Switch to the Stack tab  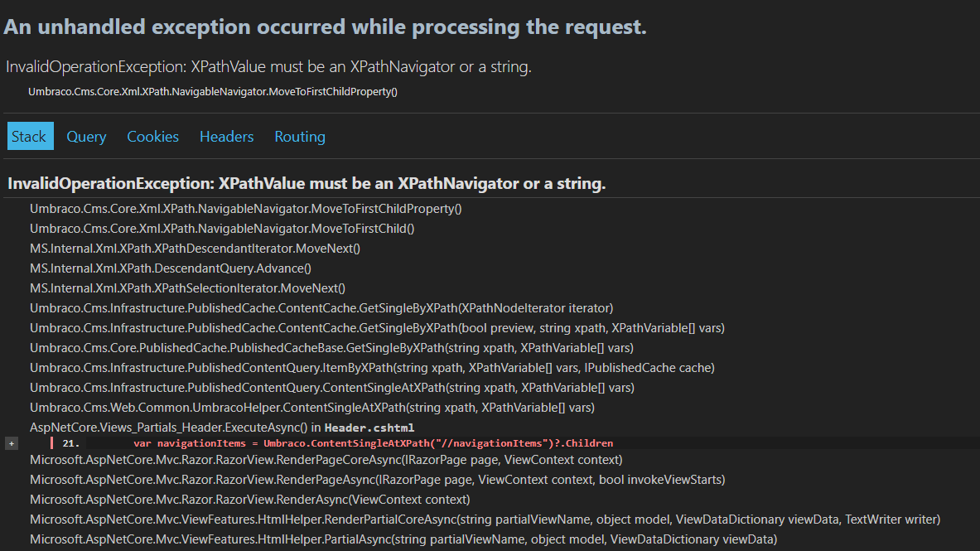point(30,137)
